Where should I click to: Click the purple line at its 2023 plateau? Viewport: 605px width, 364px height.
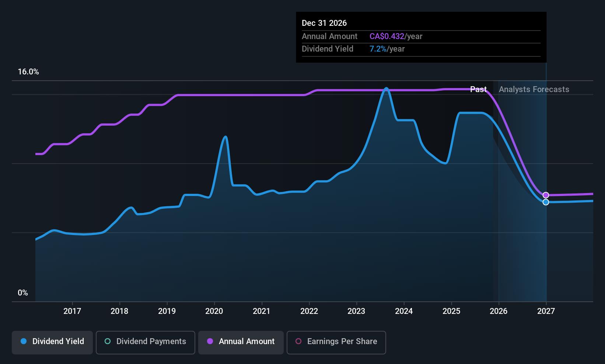pos(356,90)
